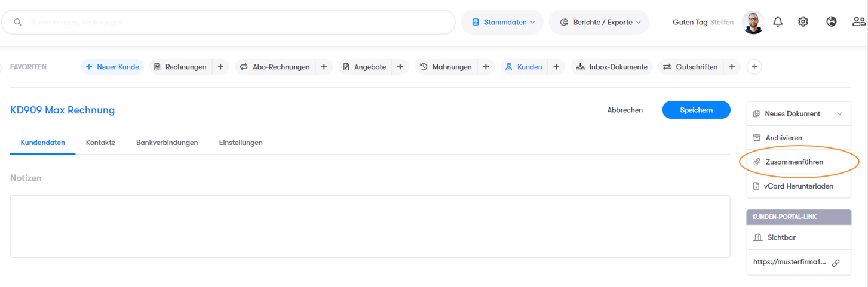The height and width of the screenshot is (287, 868).
Task: Click Zusammenführen in the side panel
Action: (x=799, y=162)
